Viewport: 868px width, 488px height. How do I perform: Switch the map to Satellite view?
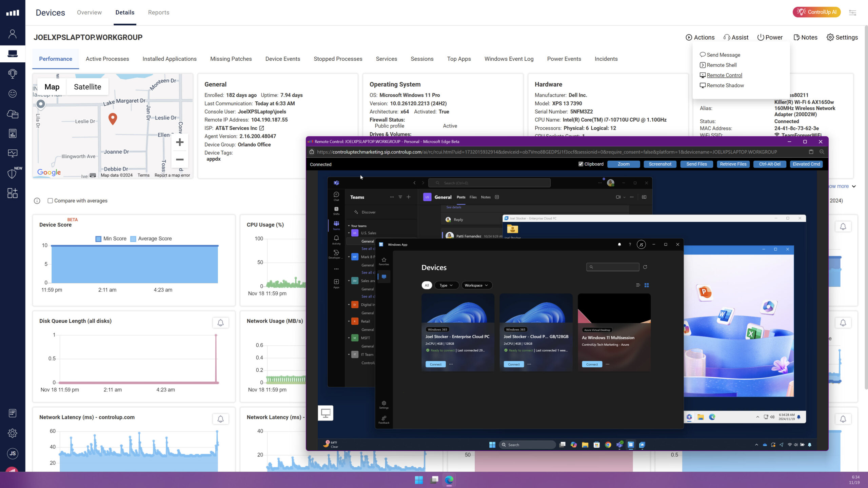pyautogui.click(x=87, y=87)
